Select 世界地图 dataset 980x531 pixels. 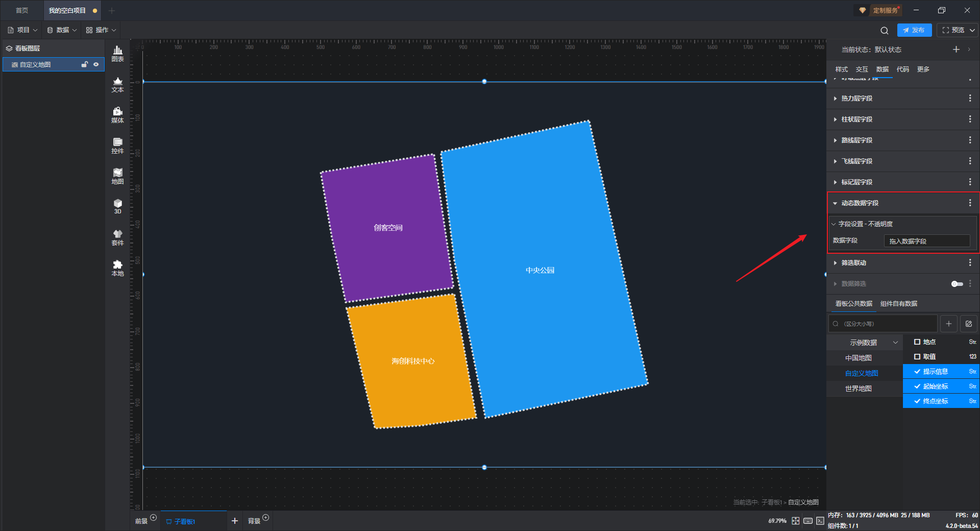point(859,389)
